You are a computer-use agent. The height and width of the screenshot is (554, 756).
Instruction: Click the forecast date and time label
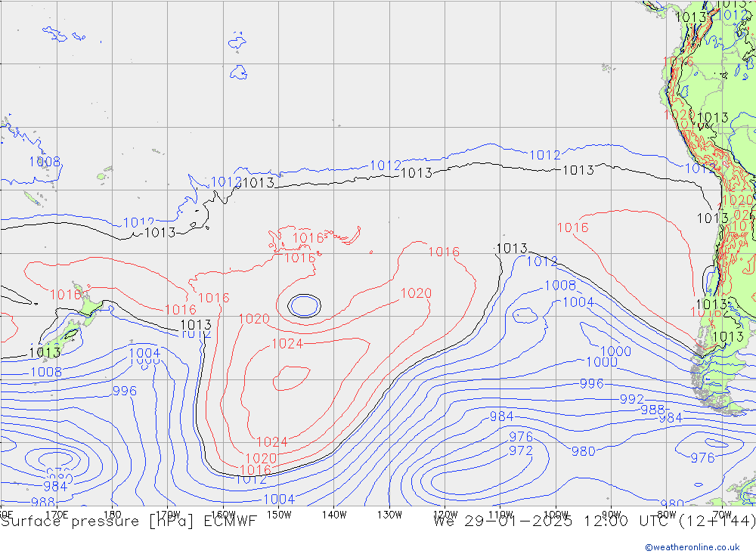[593, 521]
